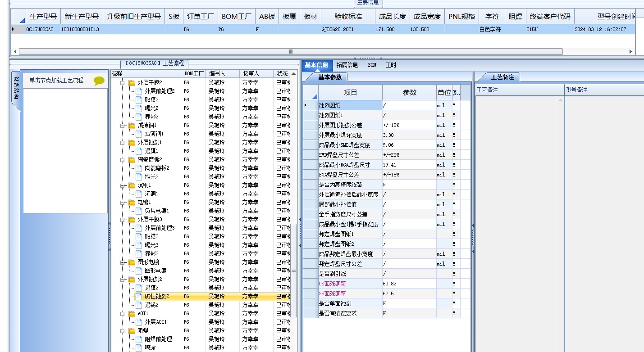Click the document icon of 退膜1

139,151
